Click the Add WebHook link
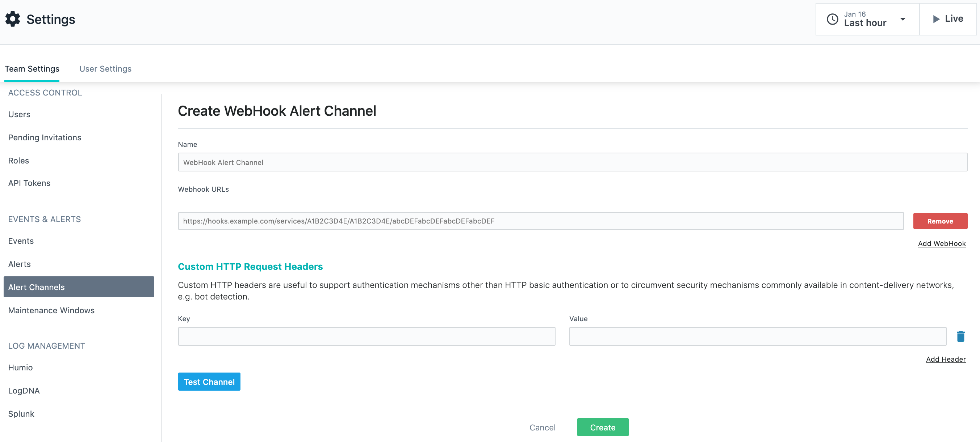This screenshot has width=980, height=442. 941,244
